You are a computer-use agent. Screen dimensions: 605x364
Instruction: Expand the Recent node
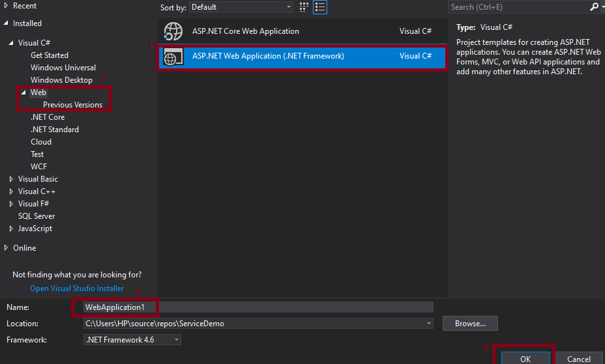click(6, 6)
